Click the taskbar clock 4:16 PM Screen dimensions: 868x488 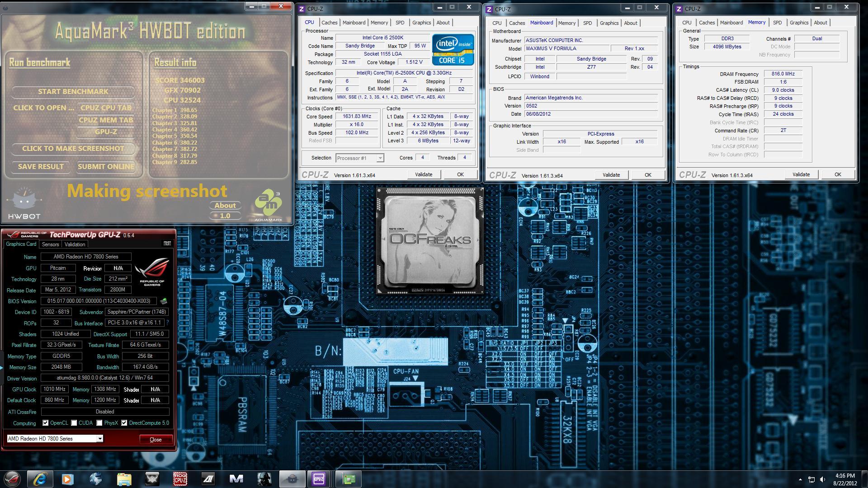[x=845, y=475]
